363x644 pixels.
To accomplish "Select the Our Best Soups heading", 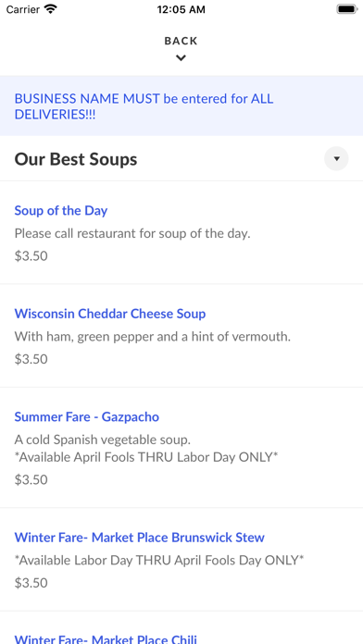I will point(76,159).
